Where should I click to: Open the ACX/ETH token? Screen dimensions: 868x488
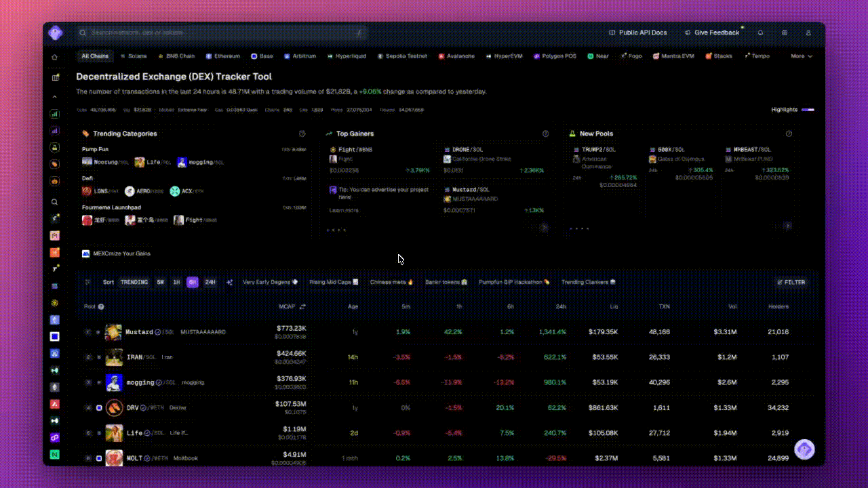187,191
